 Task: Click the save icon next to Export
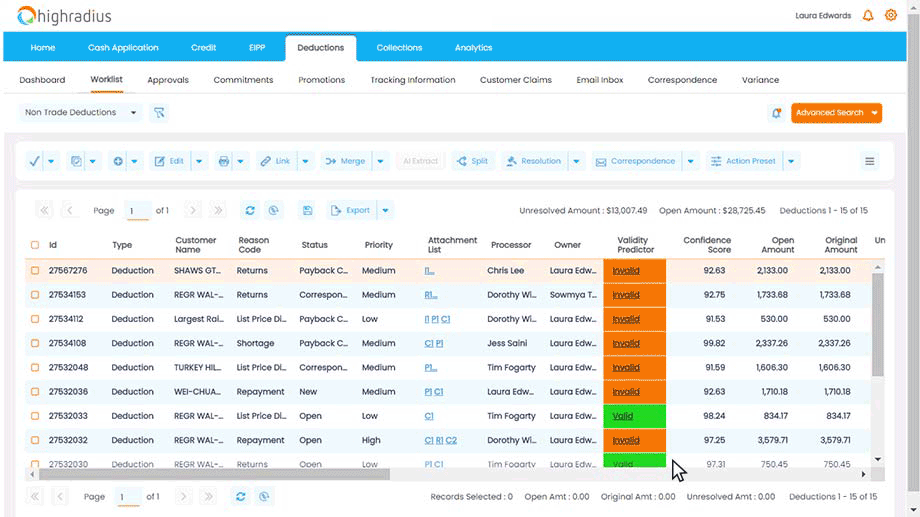307,211
